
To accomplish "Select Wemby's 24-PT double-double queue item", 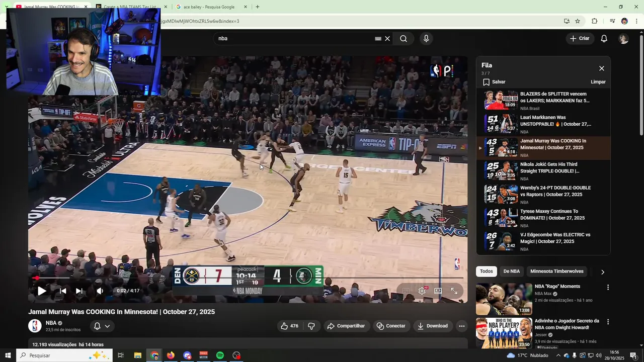I will pos(543,195).
